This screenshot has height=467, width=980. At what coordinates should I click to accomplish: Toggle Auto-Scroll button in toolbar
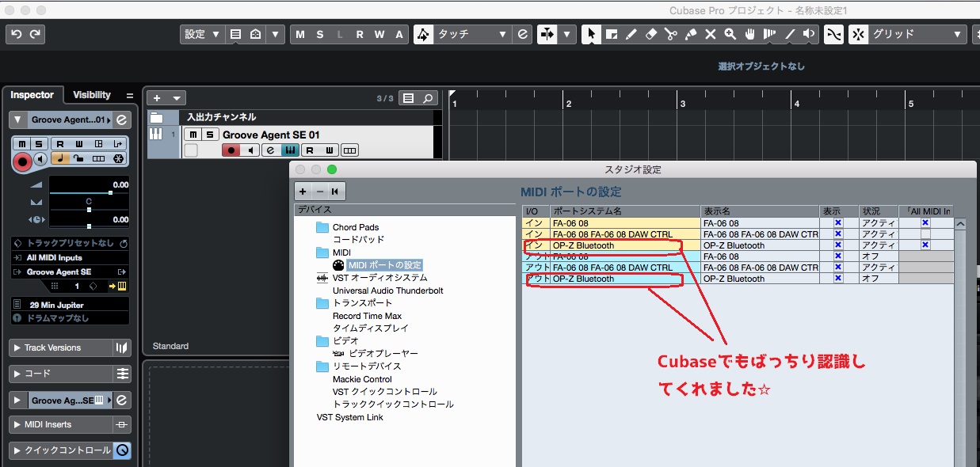pos(547,34)
